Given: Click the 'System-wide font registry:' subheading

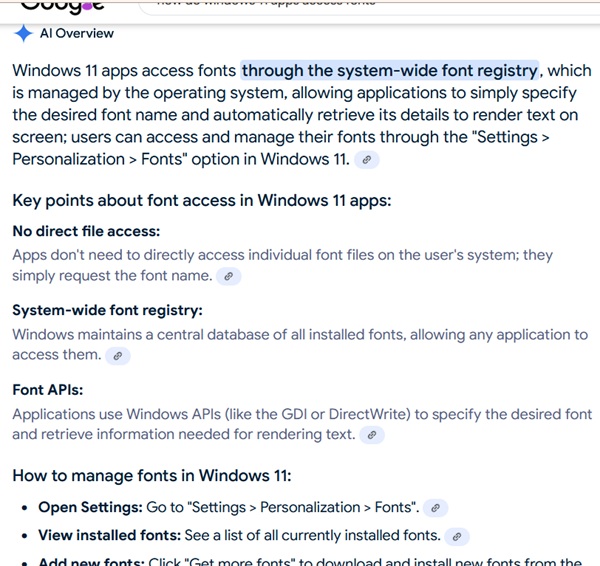Looking at the screenshot, I should coord(107,311).
